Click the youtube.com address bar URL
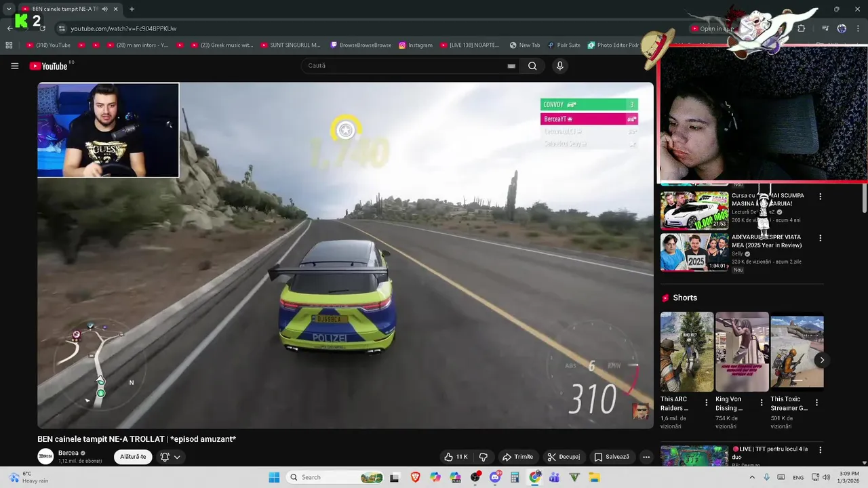 pos(123,28)
